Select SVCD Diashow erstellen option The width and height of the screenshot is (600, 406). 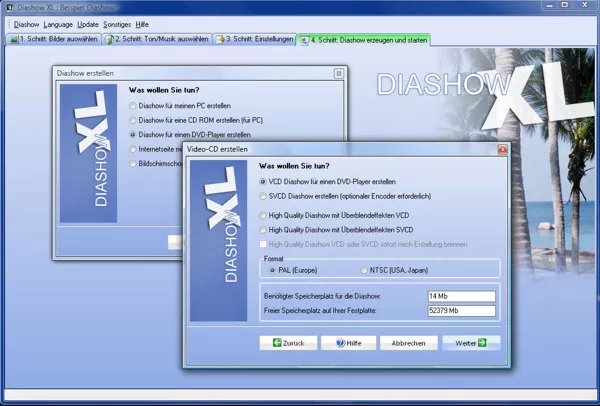pyautogui.click(x=263, y=195)
